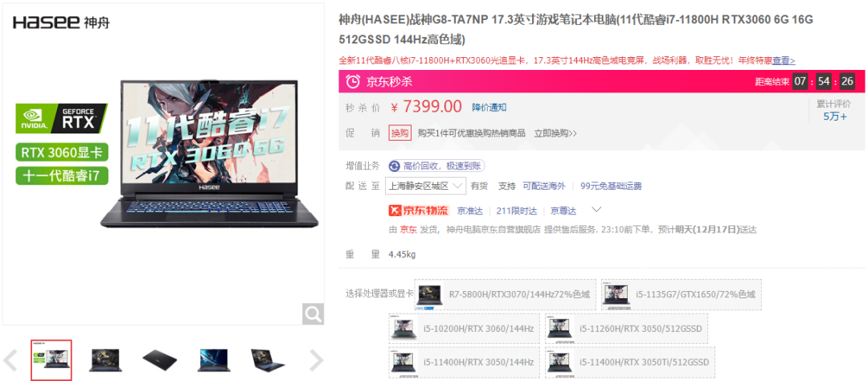Click the NVIDIA GeForce RTX badge
This screenshot has height=381, width=868.
point(61,118)
